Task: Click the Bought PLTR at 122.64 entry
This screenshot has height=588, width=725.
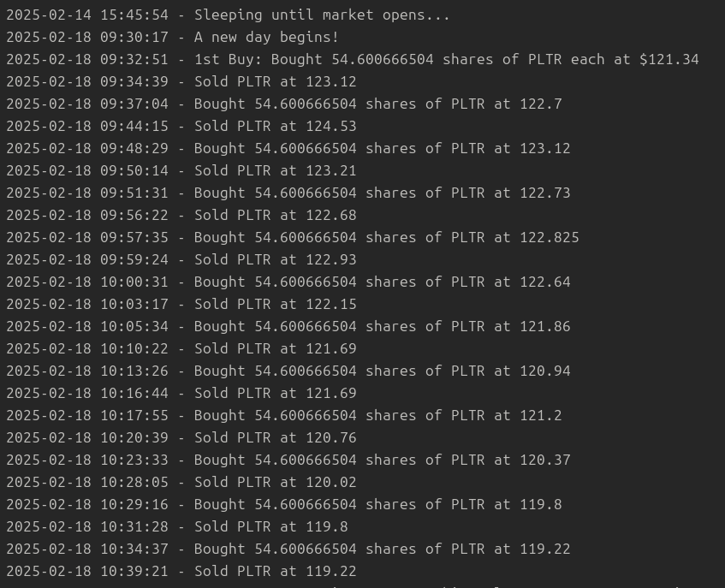Action: point(288,282)
